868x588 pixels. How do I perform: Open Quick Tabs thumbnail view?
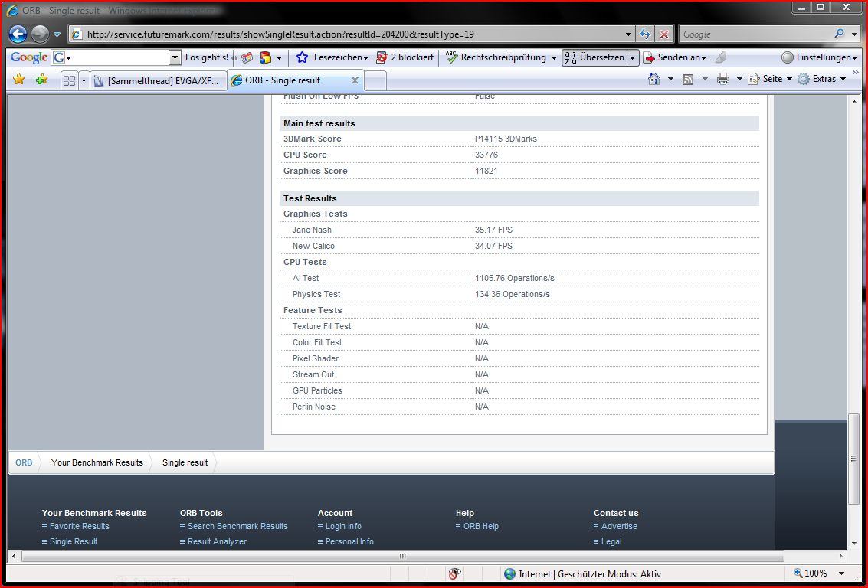[x=69, y=80]
